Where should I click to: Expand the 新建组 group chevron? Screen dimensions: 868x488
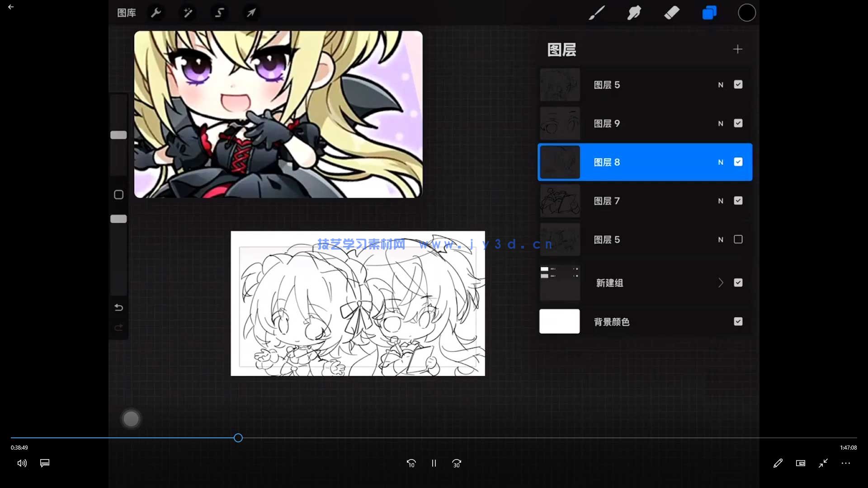coord(721,283)
